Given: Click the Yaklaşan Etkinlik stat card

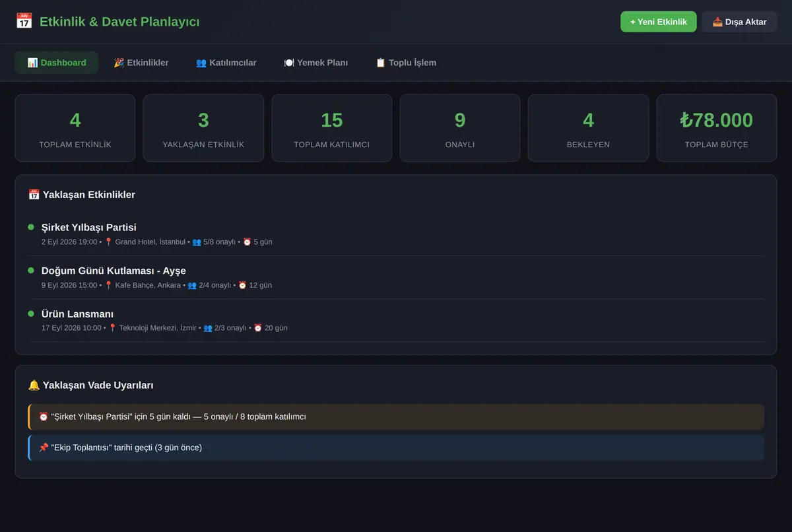Looking at the screenshot, I should (203, 128).
